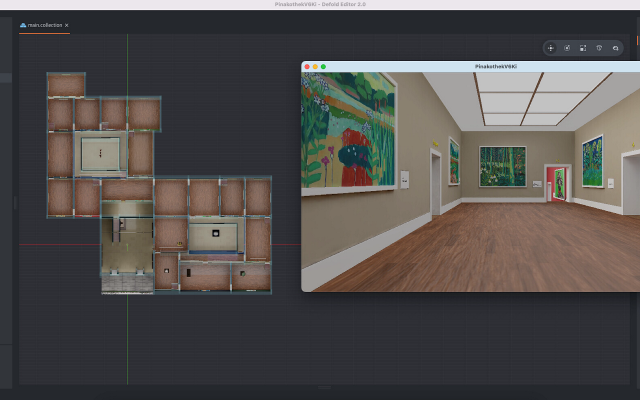Click the blue-green painting on the right wall
Image resolution: width=640 pixels, height=400 pixels.
point(592,162)
